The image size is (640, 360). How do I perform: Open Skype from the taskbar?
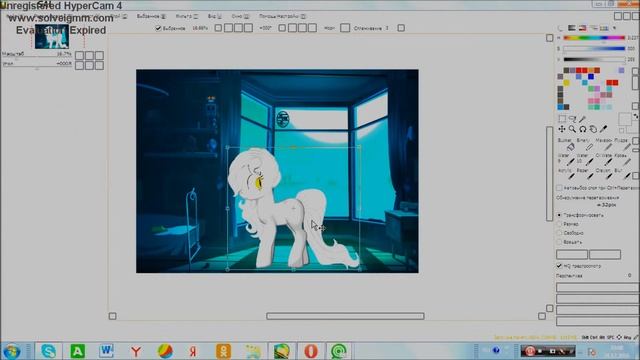point(49,351)
